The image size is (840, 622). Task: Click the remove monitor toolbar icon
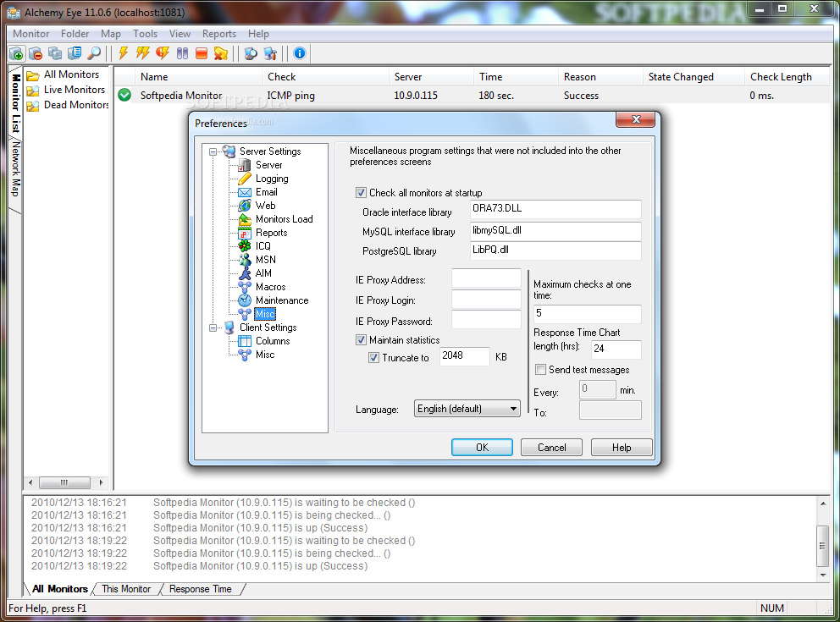pyautogui.click(x=36, y=53)
